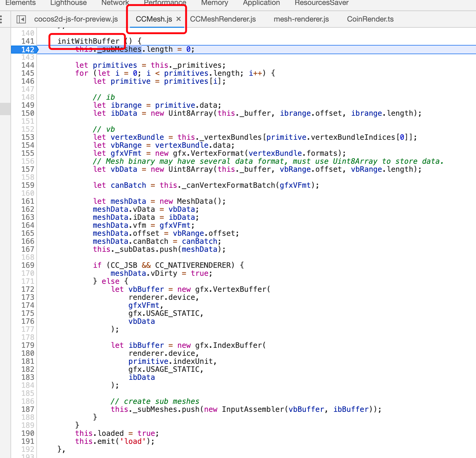
Task: Click 'CC_NATIVERENDERER' on line 169
Action: tap(192, 265)
